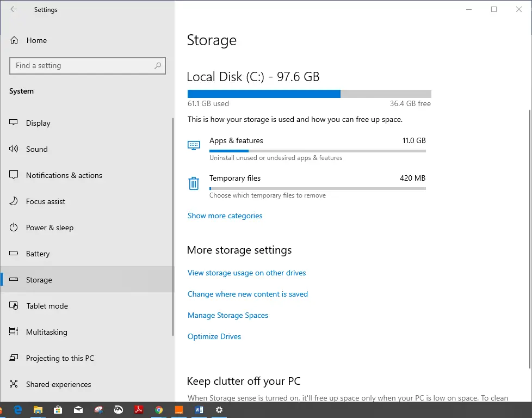This screenshot has width=532, height=418.
Task: Click the Temporary files usage bar
Action: [318, 189]
